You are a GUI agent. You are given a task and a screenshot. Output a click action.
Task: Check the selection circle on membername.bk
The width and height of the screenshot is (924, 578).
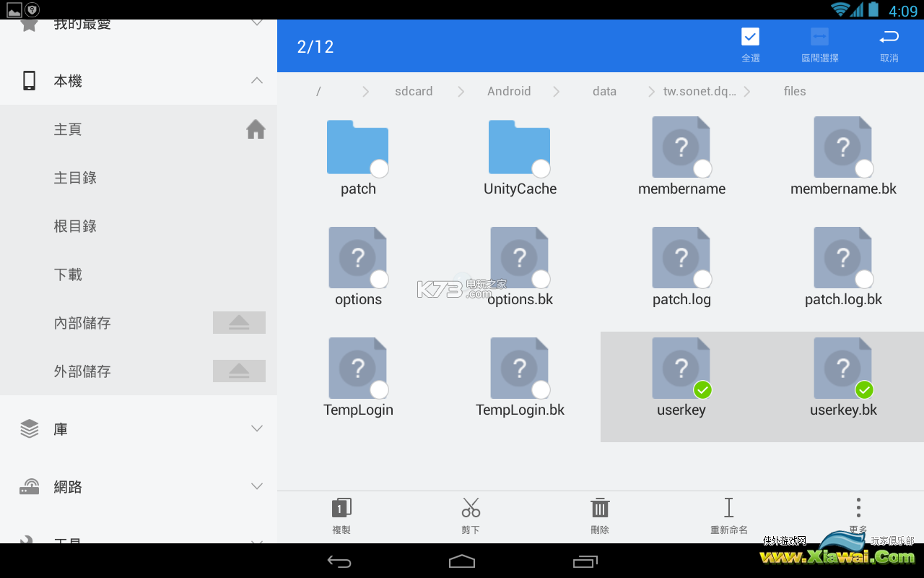864,169
